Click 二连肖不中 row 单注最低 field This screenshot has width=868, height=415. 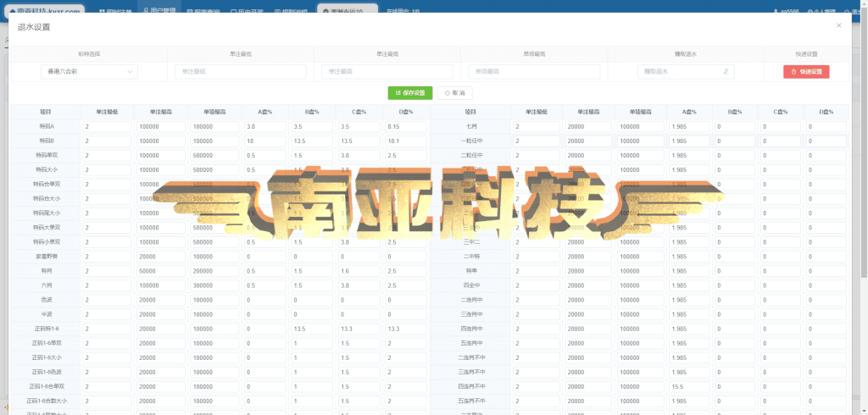537,357
